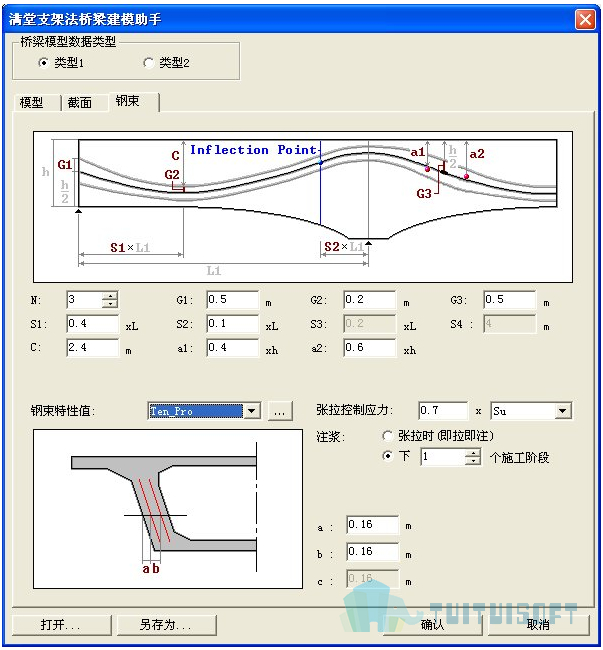The height and width of the screenshot is (650, 603).
Task: Decrease N with the spinner down arrow
Action: coord(110,304)
